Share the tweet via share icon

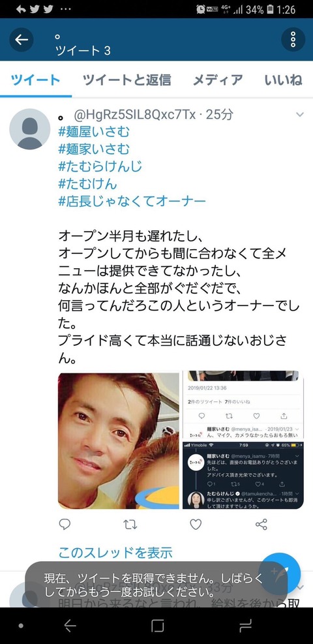(x=261, y=524)
